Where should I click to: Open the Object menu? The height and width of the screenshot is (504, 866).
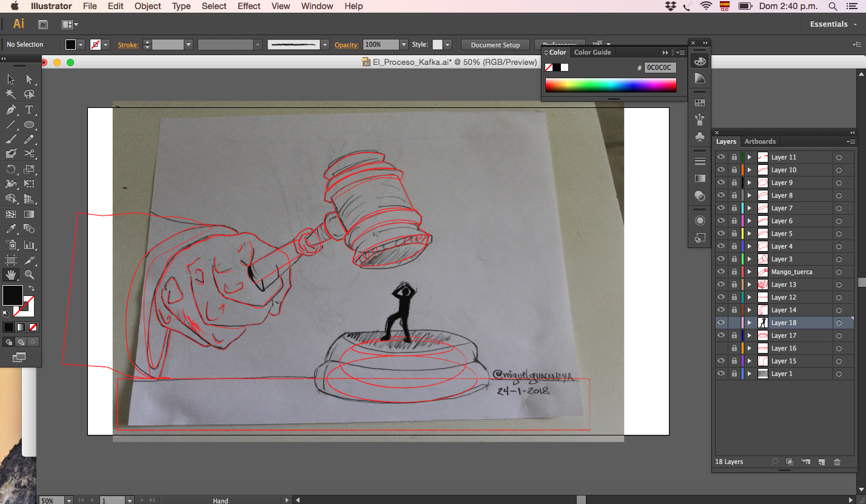click(147, 6)
